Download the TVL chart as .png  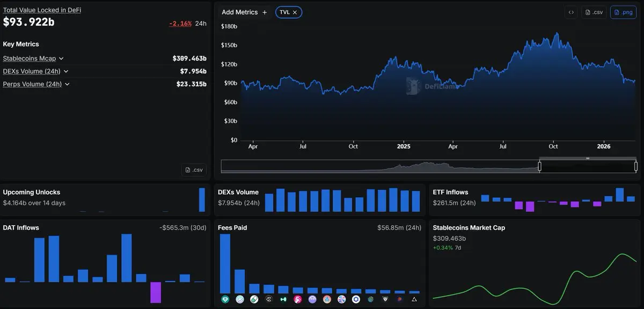[x=623, y=12]
